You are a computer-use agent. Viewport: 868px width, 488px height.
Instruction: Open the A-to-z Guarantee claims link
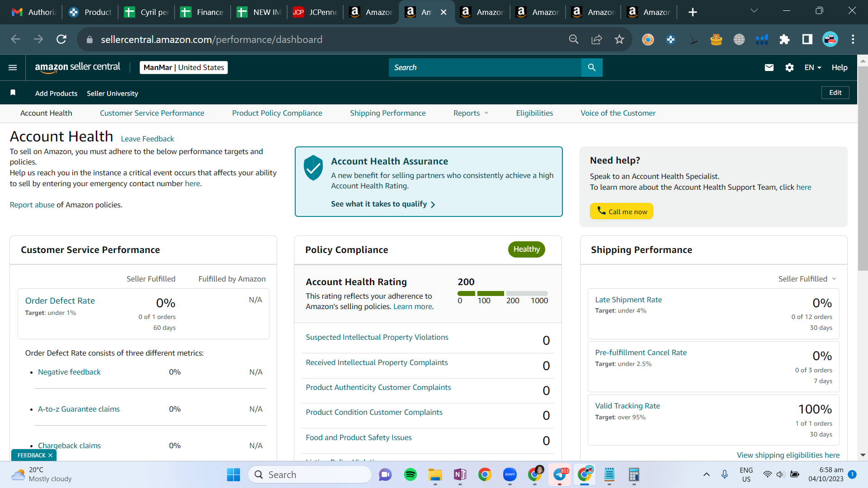(x=79, y=409)
